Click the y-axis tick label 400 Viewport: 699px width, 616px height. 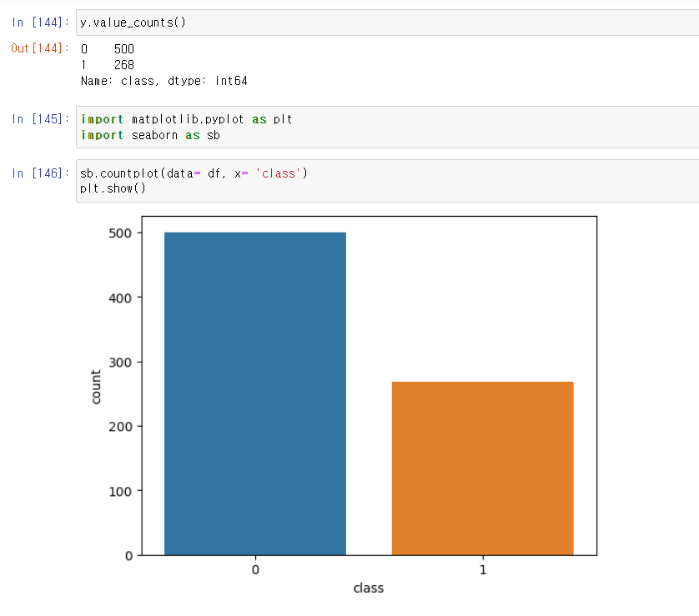(120, 298)
